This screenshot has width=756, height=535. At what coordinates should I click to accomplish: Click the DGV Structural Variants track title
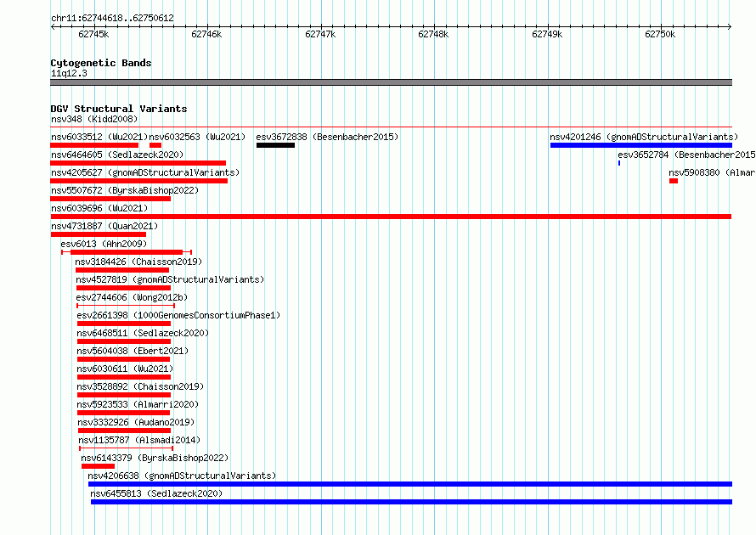point(119,109)
